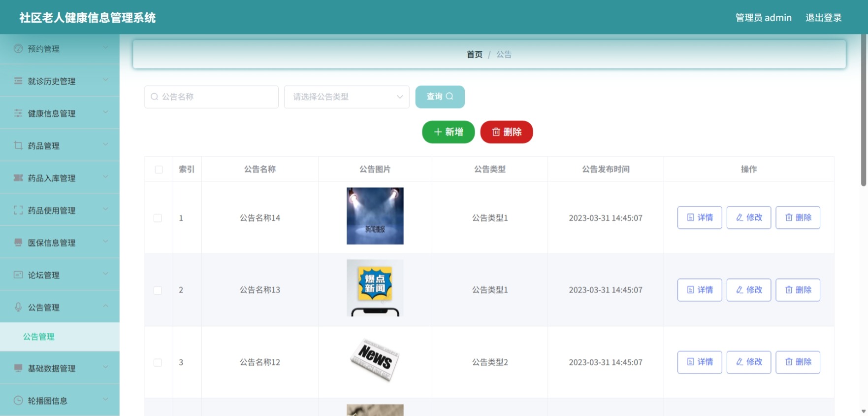This screenshot has height=416, width=868.
Task: Click the page vertical scrollbar thumb
Action: click(x=864, y=111)
